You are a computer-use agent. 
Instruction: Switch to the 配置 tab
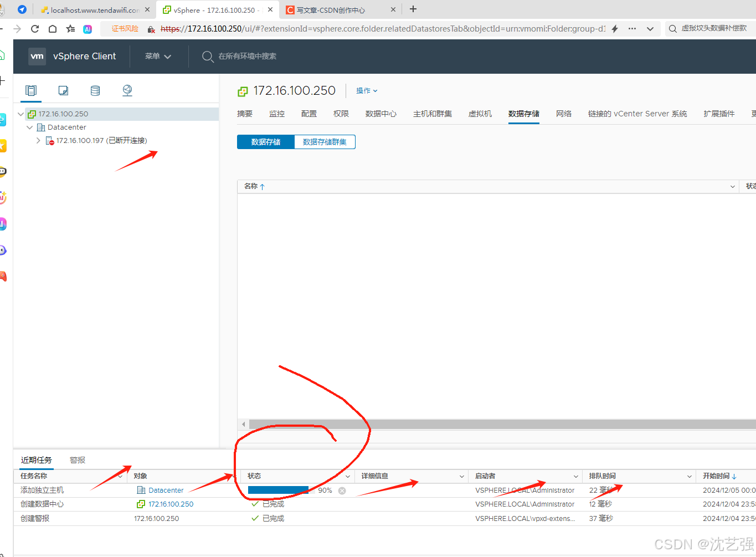click(309, 114)
